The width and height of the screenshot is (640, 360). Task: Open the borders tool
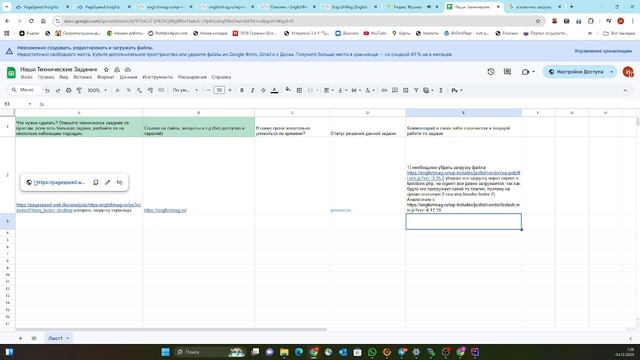coord(299,90)
